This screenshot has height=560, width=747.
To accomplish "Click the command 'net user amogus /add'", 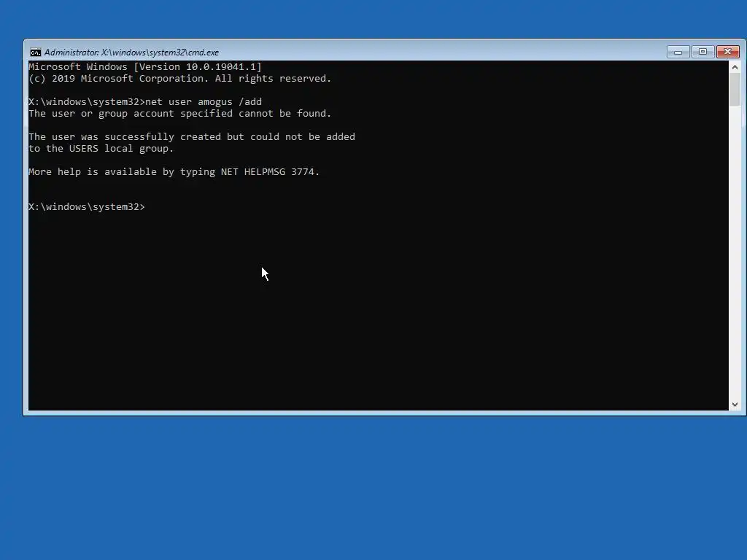I will 204,102.
